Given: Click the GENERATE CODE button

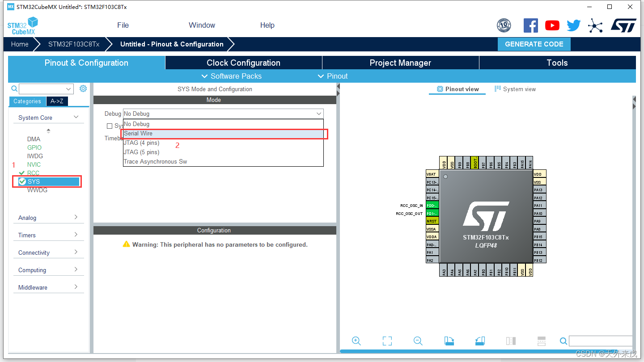Looking at the screenshot, I should coord(534,44).
